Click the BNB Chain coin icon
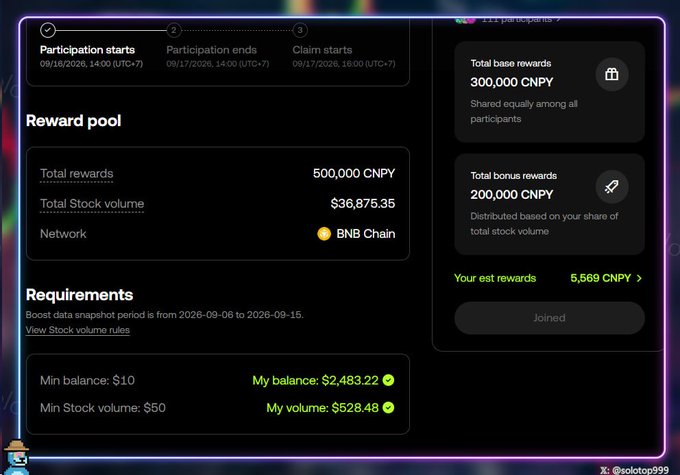The width and height of the screenshot is (680, 475). [x=324, y=234]
